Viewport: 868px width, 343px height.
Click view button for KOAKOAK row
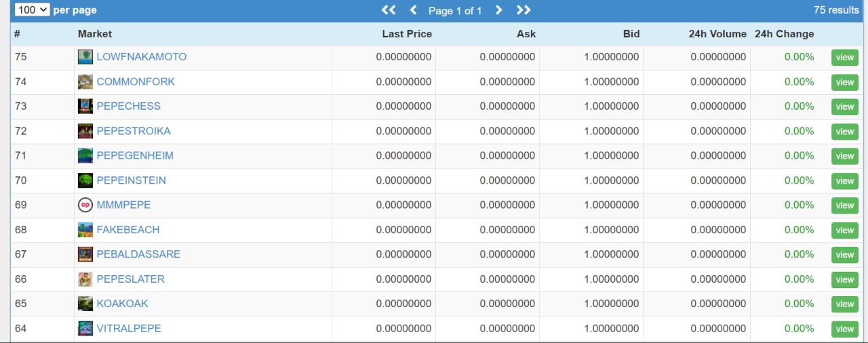(845, 304)
